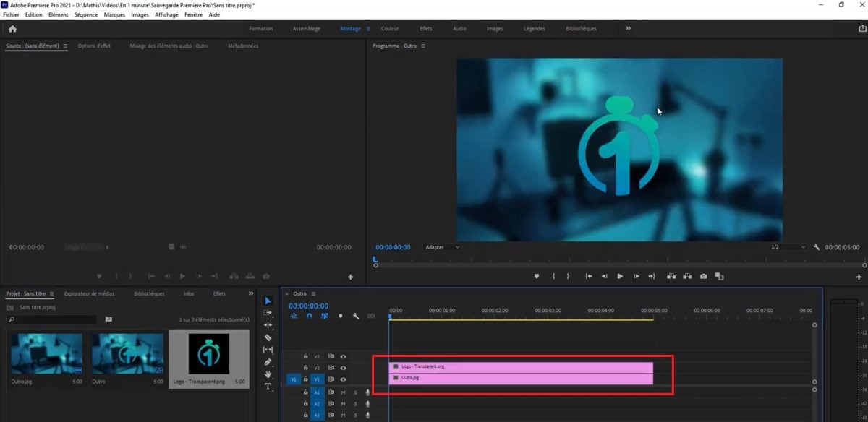Open timeline display settings wrench

coord(356,316)
